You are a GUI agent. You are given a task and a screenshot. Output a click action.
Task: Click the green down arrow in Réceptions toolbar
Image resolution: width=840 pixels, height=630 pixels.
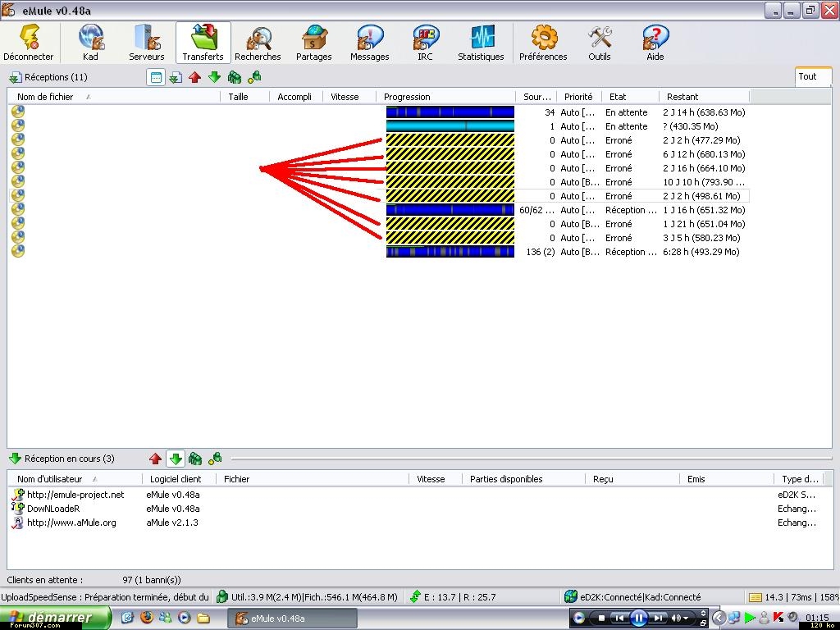215,78
